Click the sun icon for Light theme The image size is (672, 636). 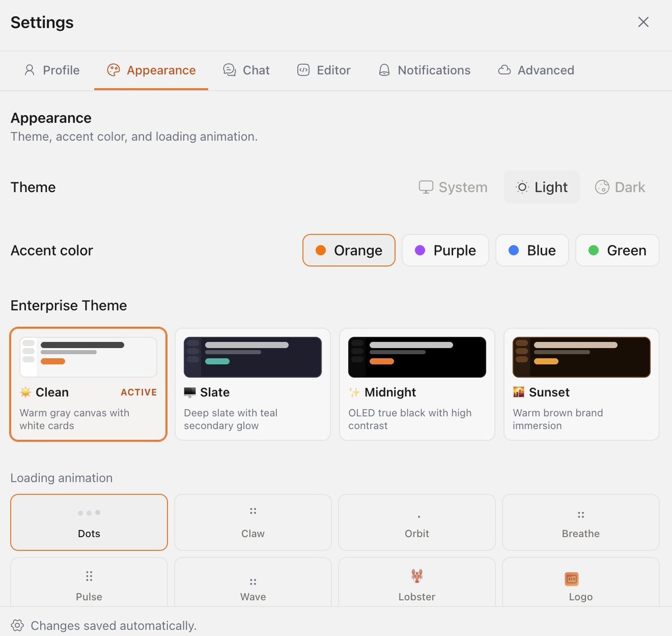tap(522, 187)
